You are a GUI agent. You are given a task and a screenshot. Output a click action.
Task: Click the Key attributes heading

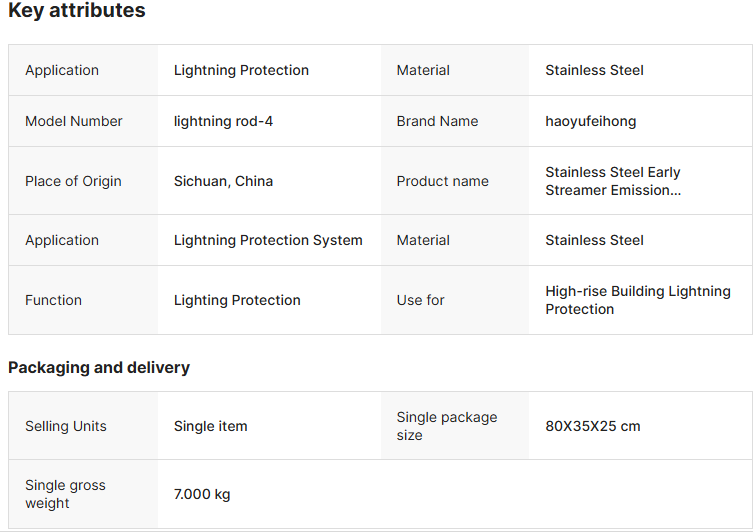(77, 11)
